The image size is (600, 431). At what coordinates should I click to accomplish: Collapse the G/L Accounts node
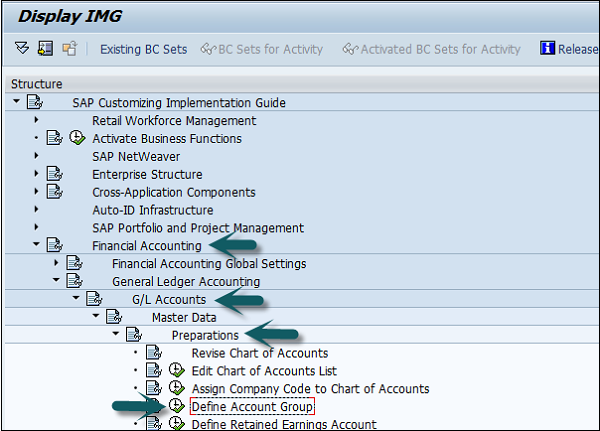(76, 300)
